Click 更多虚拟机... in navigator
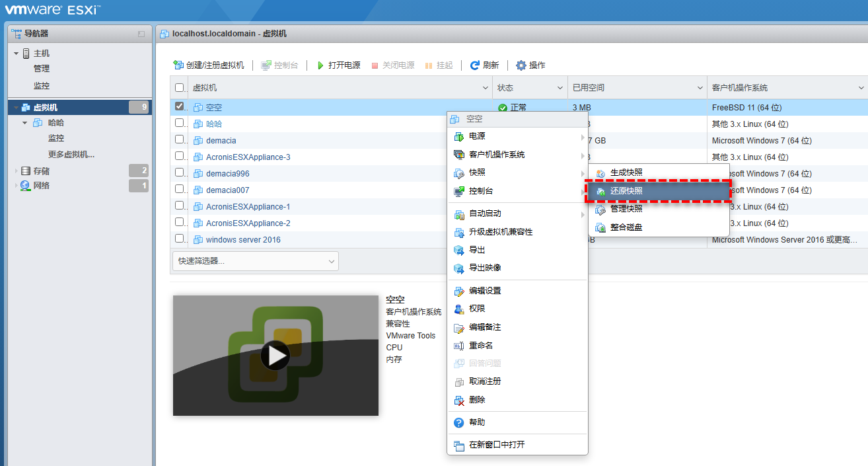Viewport: 868px width, 466px height. click(x=71, y=155)
